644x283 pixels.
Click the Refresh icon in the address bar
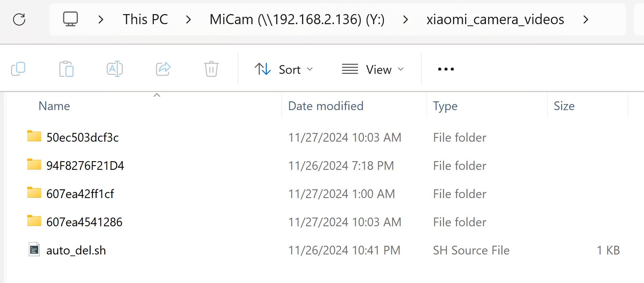(x=19, y=19)
